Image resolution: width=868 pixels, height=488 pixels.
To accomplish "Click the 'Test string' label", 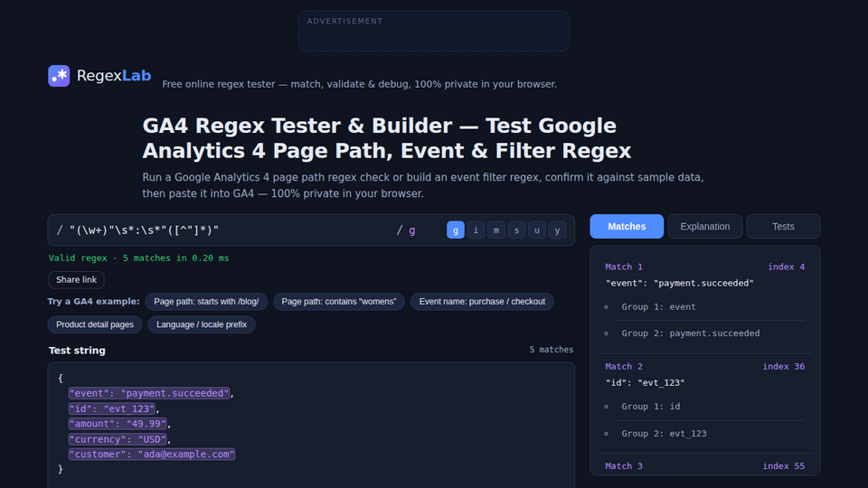I will 77,351.
